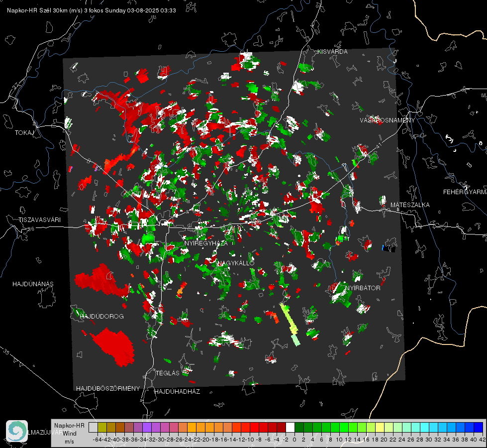This screenshot has height=448, width=487.
Task: Click the TOKAJ town label
Action: [24, 133]
